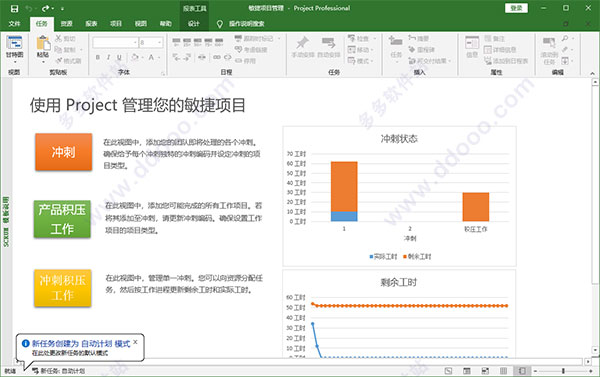Image resolution: width=600 pixels, height=377 pixels.
Task: Collapse the ribbon with the chevron arrow
Action: [x=592, y=73]
